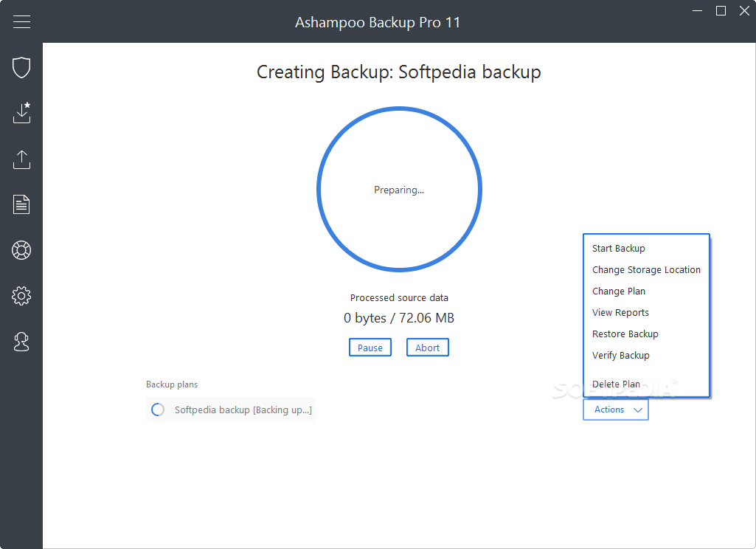Click the rescue lifebuoy icon

tap(21, 250)
